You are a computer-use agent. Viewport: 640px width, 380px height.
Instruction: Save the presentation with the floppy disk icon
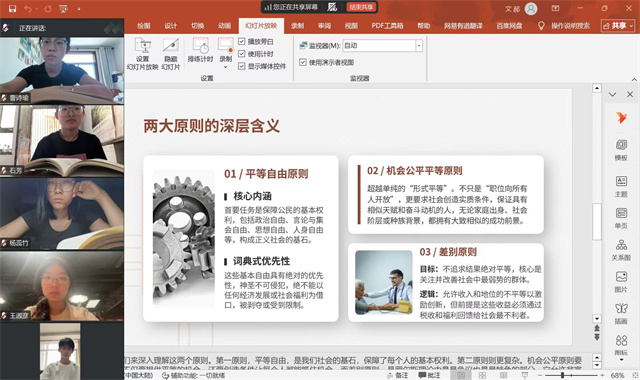tap(12, 9)
